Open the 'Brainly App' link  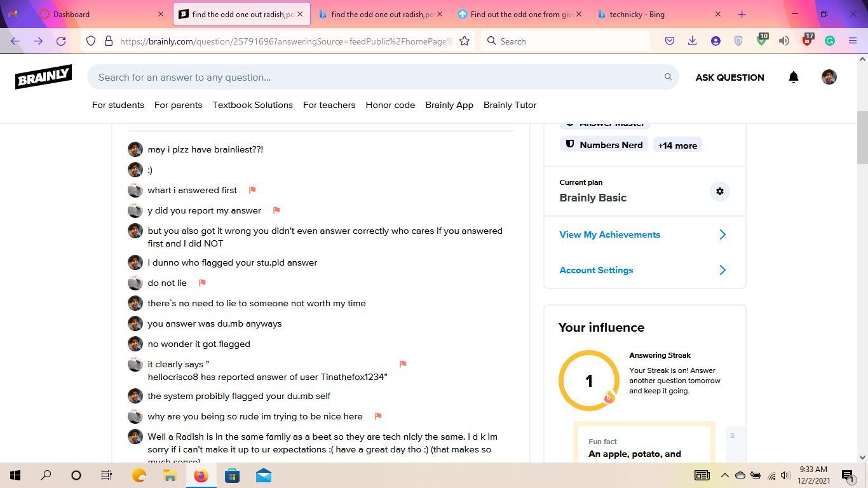pos(449,105)
